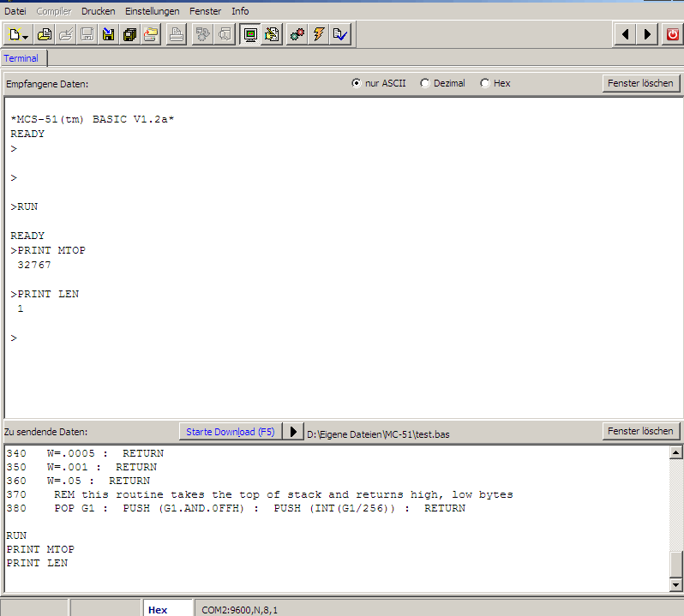Open the Fenster menu

[205, 11]
